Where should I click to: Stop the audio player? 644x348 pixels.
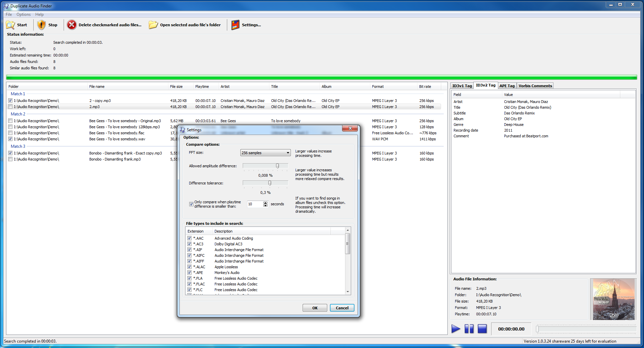(482, 329)
